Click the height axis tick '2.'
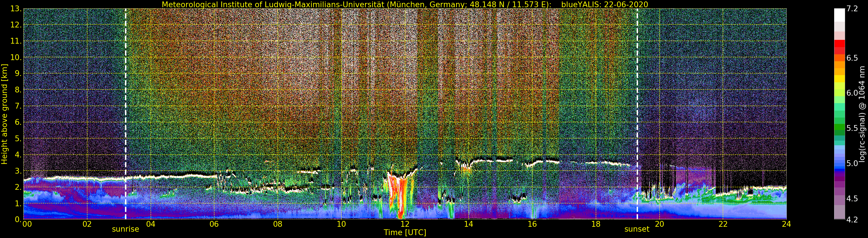The image size is (868, 238). tap(19, 187)
